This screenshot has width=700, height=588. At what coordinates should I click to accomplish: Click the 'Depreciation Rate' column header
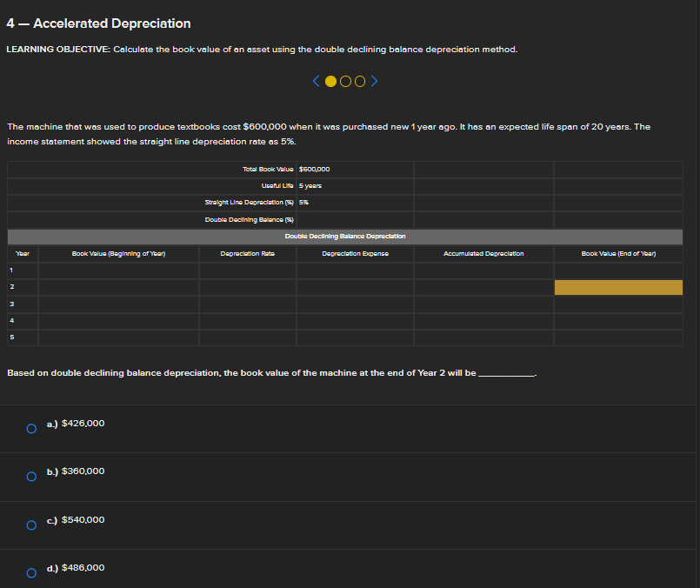pos(247,254)
